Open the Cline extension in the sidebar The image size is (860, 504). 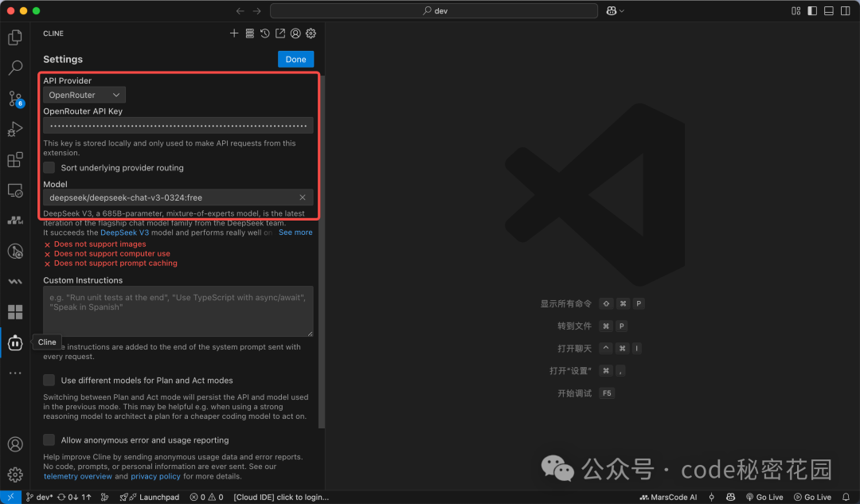14,342
